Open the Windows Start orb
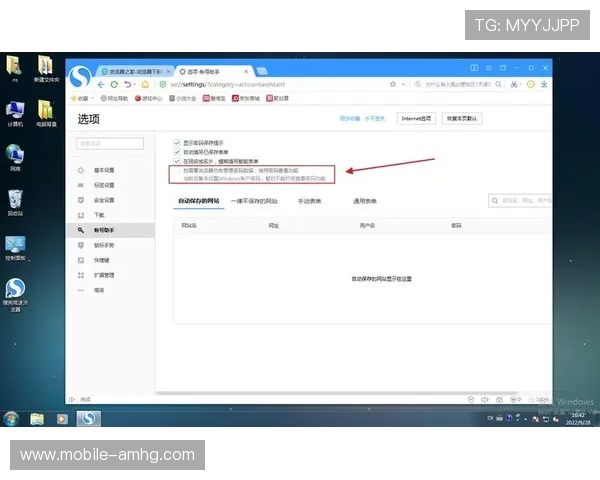The image size is (600, 480). (x=11, y=418)
